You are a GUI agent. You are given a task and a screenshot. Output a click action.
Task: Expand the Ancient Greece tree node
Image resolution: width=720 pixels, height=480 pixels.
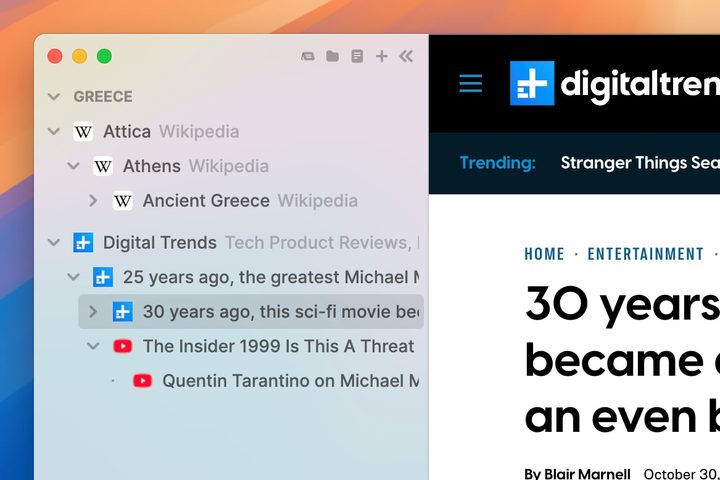pos(93,201)
